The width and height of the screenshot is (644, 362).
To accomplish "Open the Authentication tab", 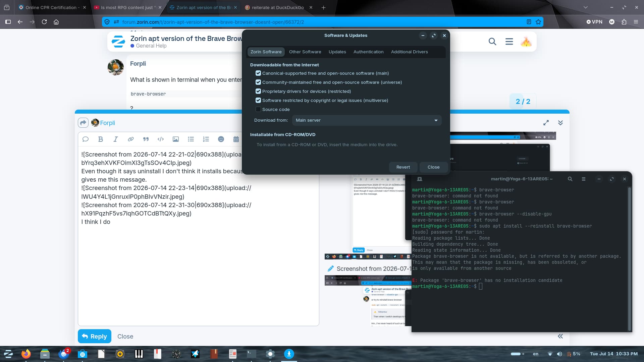I will click(x=368, y=52).
